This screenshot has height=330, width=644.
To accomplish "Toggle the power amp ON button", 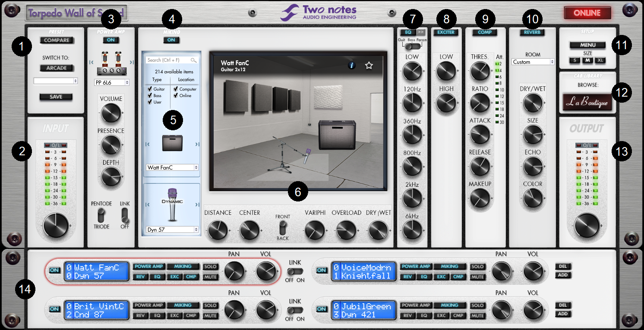I will click(111, 40).
